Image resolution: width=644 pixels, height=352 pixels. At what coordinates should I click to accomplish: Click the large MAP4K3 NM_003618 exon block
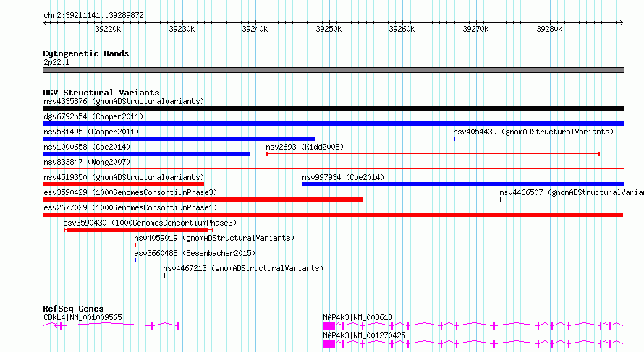(x=329, y=326)
